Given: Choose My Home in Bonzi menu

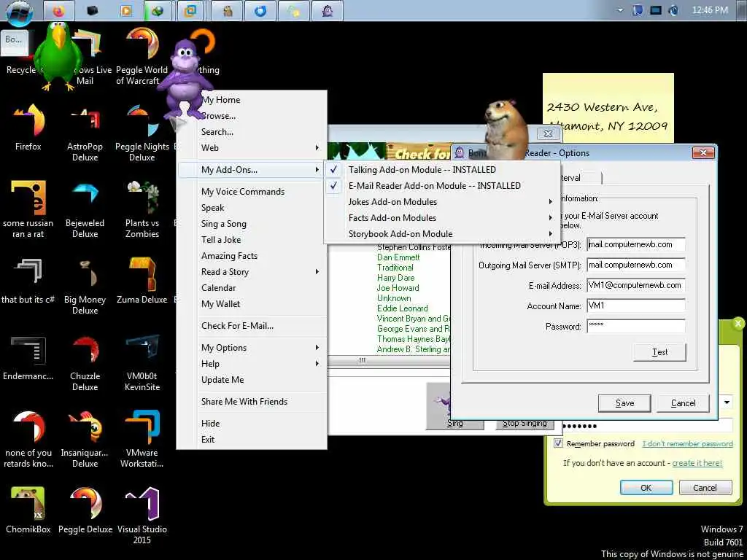Looking at the screenshot, I should tap(252, 100).
